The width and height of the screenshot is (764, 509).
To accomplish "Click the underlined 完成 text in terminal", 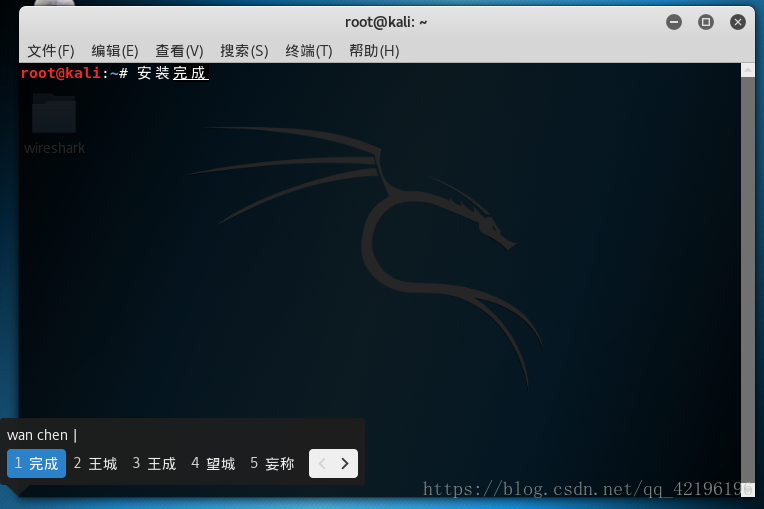I will (x=190, y=73).
